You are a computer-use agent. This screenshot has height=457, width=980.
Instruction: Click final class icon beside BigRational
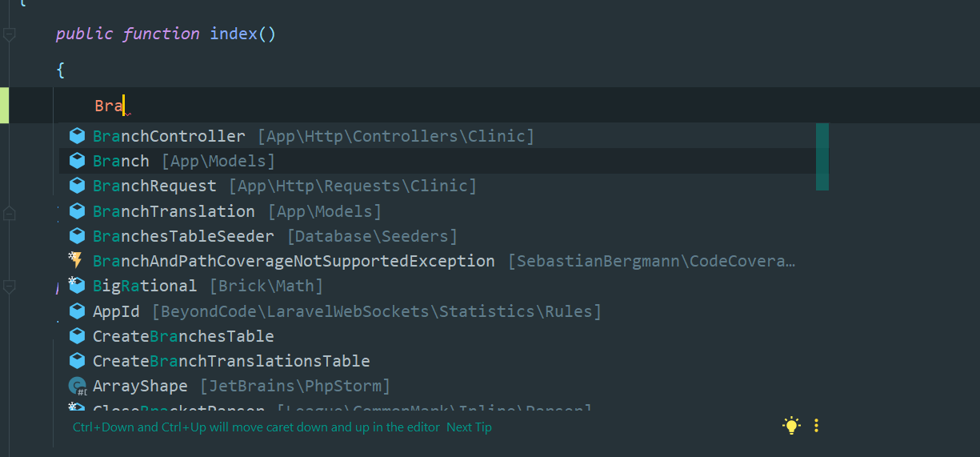tap(77, 286)
